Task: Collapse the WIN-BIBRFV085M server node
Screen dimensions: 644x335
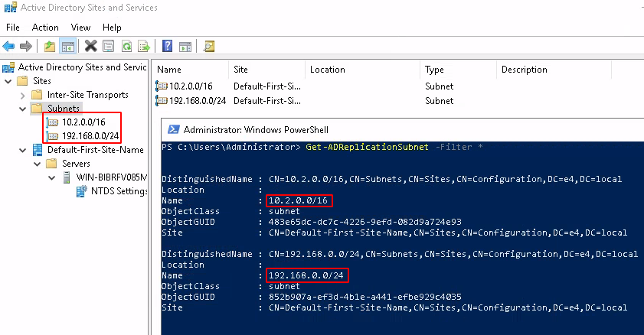Action: 52,178
